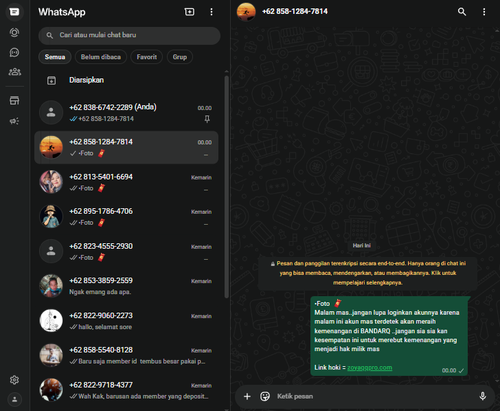Image resolution: width=500 pixels, height=411 pixels.
Task: Click the WhatsApp title heading
Action: [62, 12]
